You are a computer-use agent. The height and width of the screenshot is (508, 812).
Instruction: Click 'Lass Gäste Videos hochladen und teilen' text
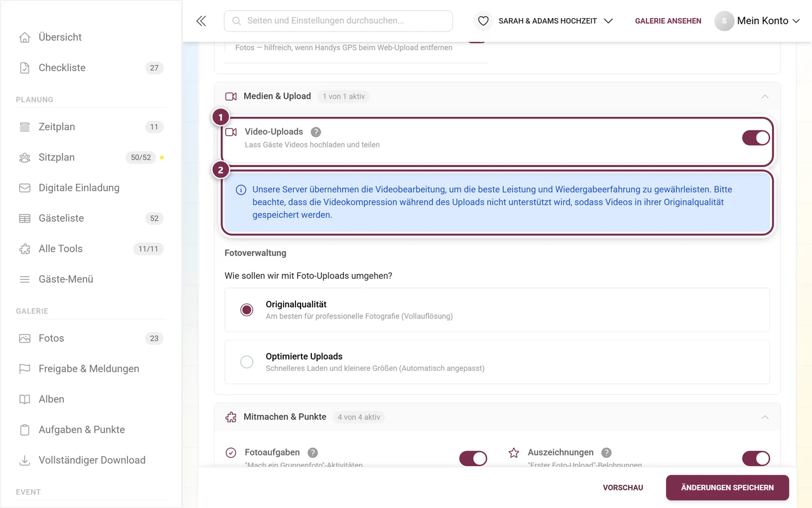(x=312, y=145)
